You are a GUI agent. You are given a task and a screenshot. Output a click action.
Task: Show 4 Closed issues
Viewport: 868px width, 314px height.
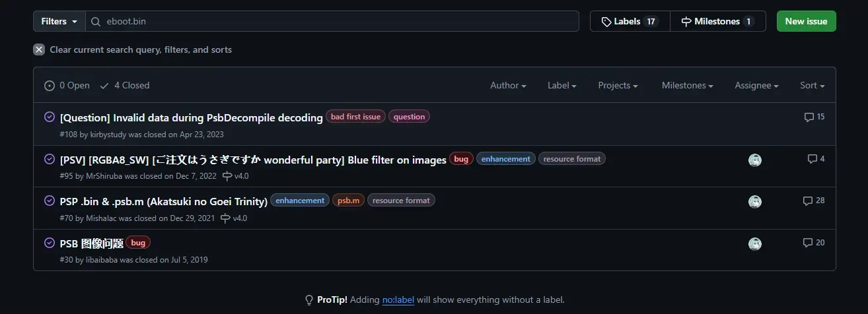point(125,85)
